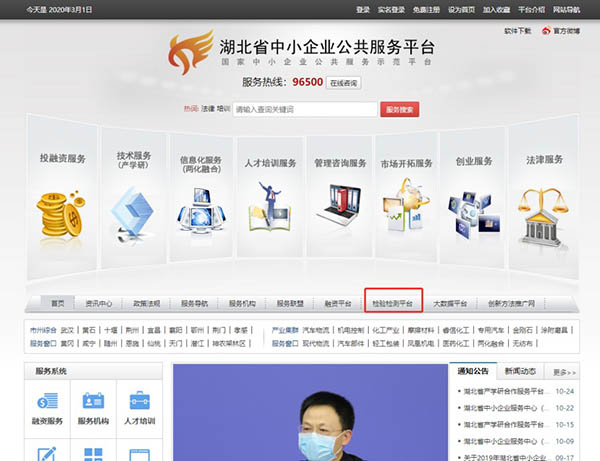Open 法律服务 scales of justice icon
This screenshot has height=461, width=600.
click(544, 212)
